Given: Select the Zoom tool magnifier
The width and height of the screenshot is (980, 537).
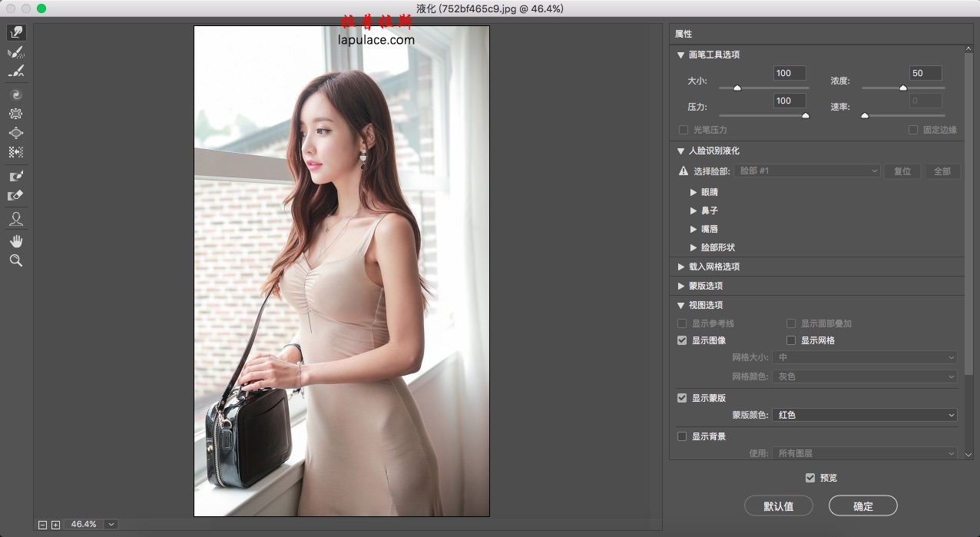Looking at the screenshot, I should pos(16,261).
